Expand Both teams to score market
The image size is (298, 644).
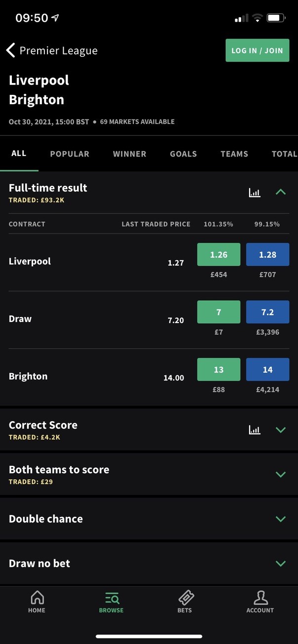(x=280, y=474)
